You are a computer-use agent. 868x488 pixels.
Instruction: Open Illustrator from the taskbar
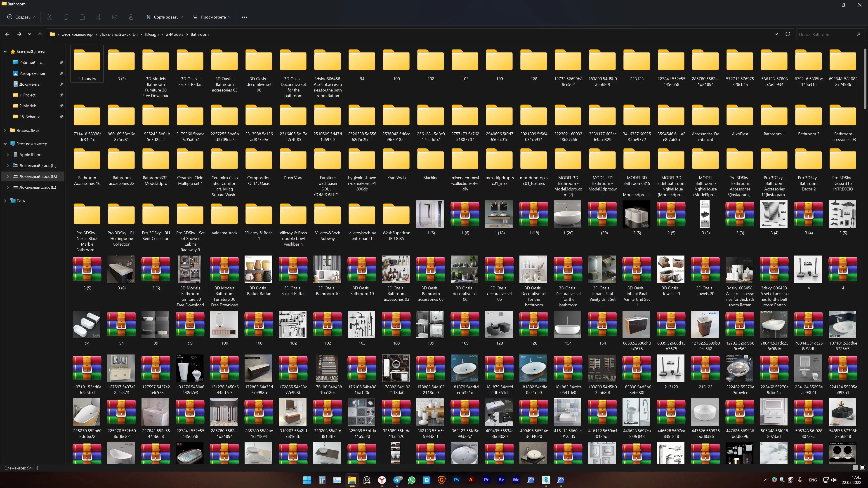click(x=471, y=480)
